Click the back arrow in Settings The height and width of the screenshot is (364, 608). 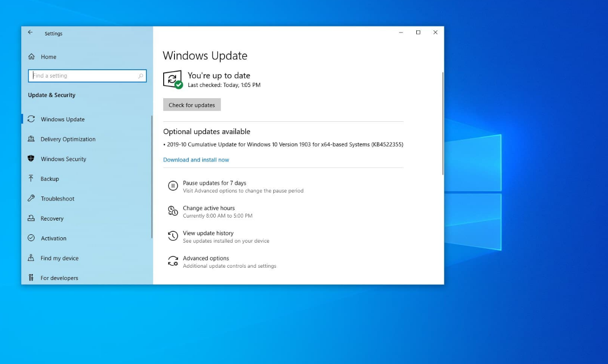click(x=30, y=32)
